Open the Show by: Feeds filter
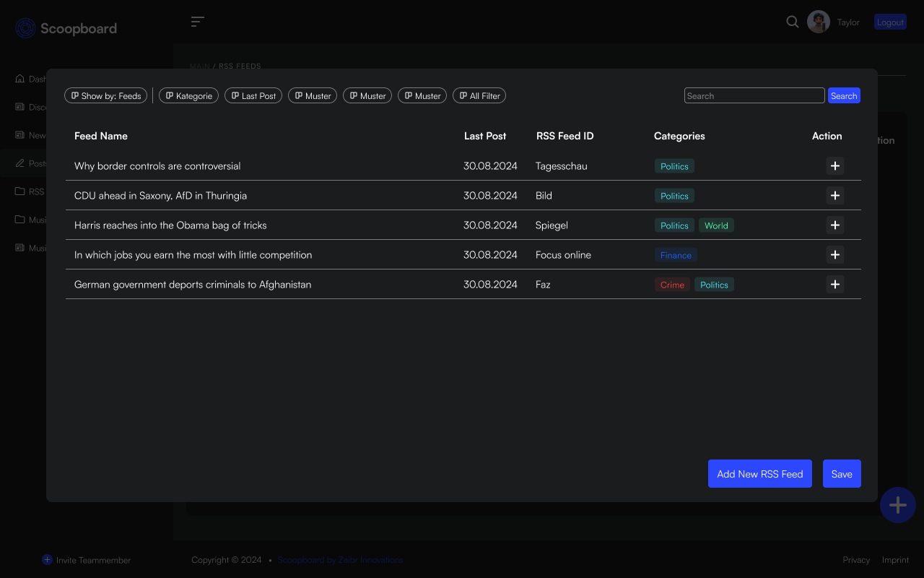The width and height of the screenshot is (924, 578). pos(106,95)
